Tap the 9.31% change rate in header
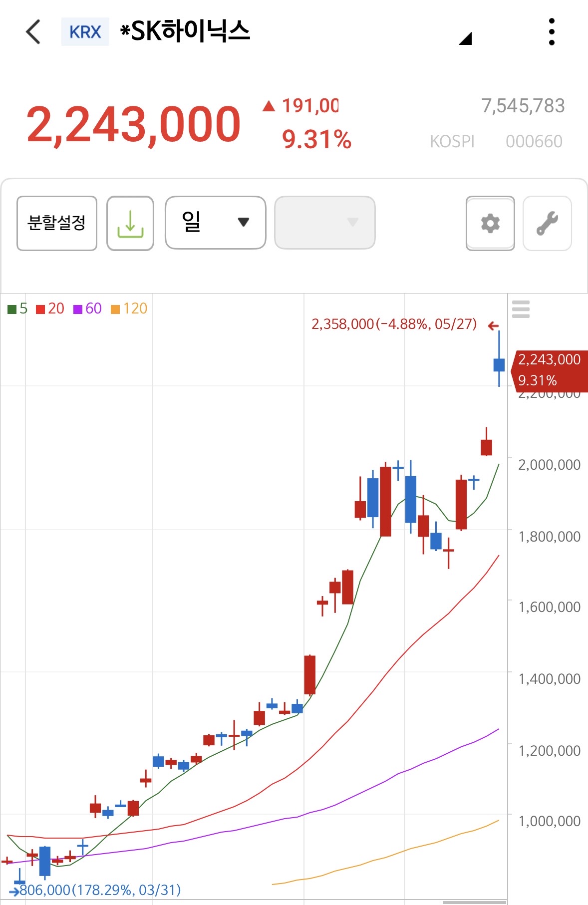588x905 pixels. click(316, 139)
